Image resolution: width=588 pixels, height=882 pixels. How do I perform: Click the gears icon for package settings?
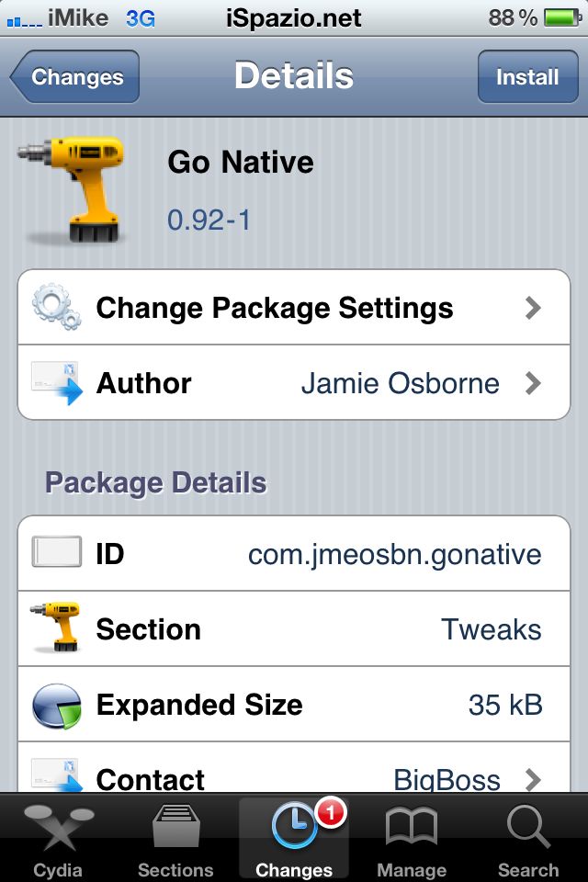pos(56,307)
